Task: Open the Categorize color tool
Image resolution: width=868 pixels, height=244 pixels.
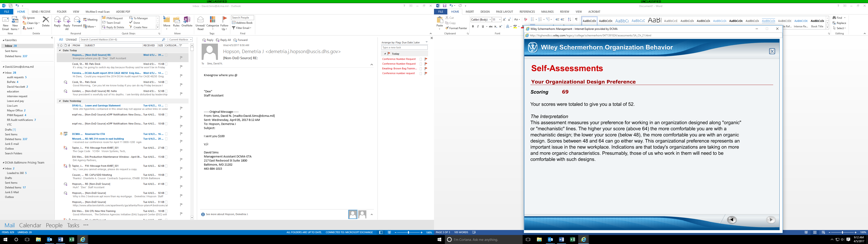Action: [212, 21]
